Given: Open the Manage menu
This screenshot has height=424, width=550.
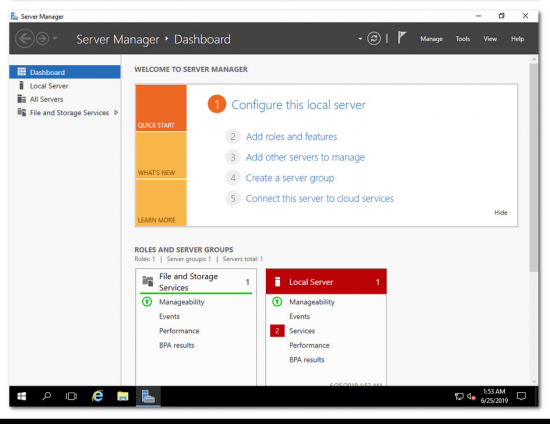Looking at the screenshot, I should tap(431, 39).
